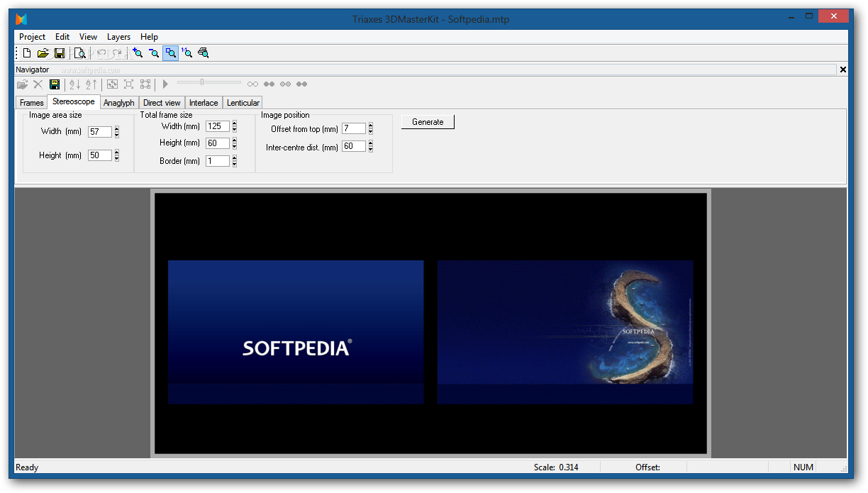868x493 pixels.
Task: Click the animation speed slider handle
Action: click(202, 82)
